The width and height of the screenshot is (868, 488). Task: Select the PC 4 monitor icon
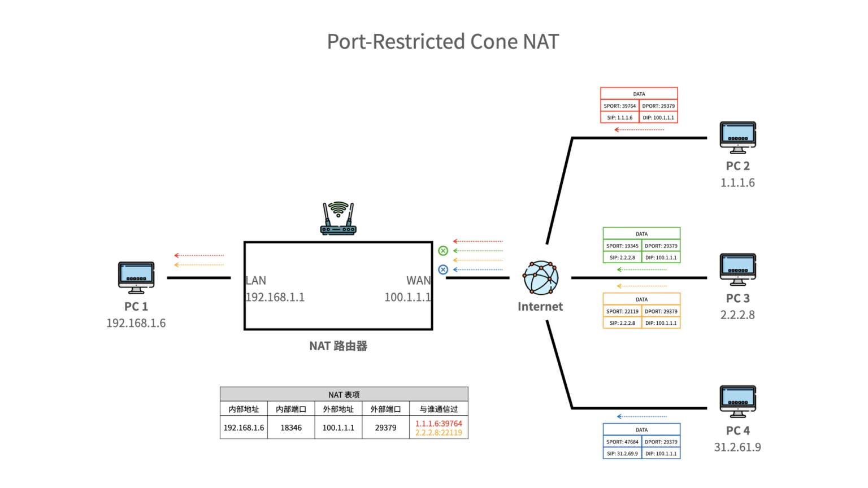point(737,401)
